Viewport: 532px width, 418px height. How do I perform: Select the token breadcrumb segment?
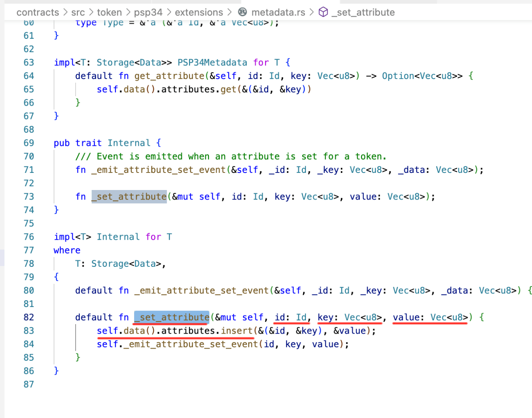click(109, 13)
